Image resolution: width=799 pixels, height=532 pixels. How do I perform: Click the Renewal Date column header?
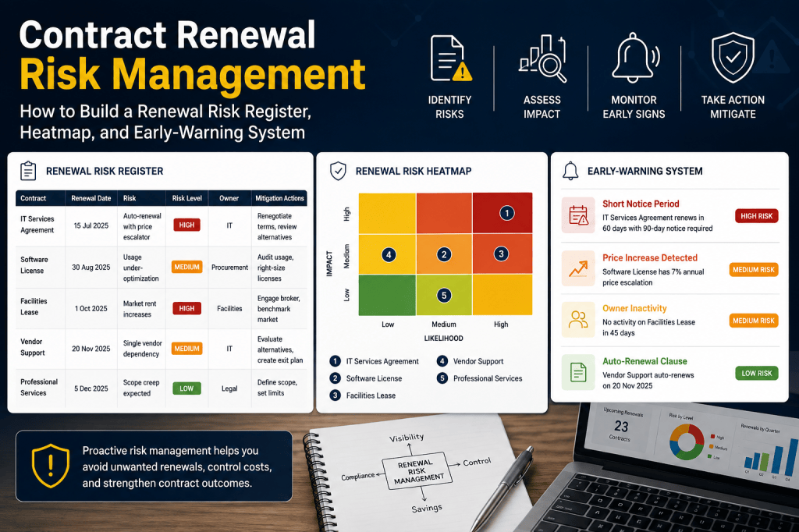tap(91, 198)
